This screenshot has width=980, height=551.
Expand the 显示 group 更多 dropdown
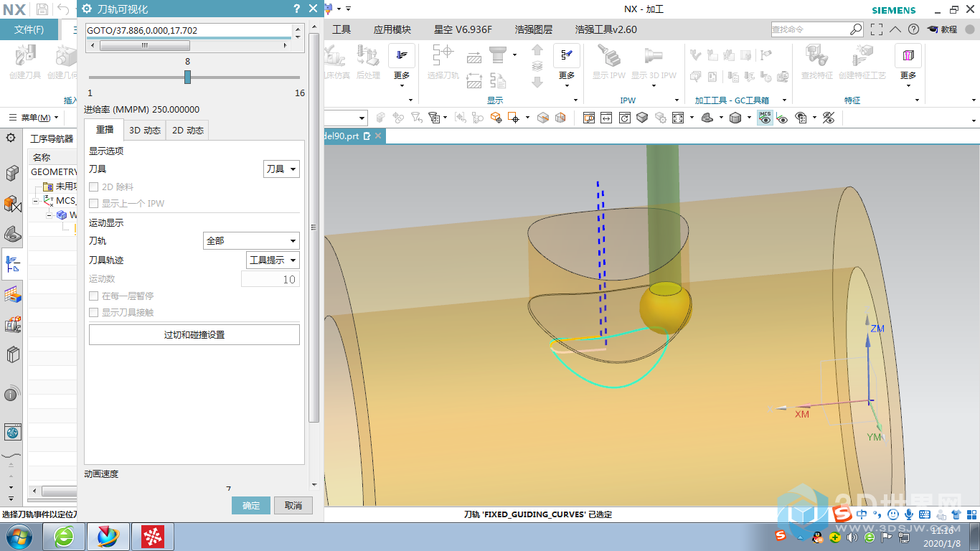(567, 79)
